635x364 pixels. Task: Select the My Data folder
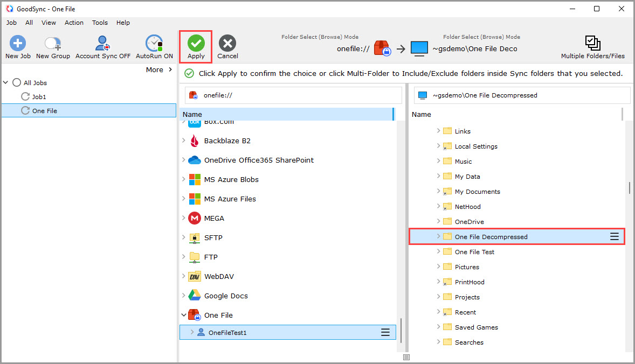(467, 177)
